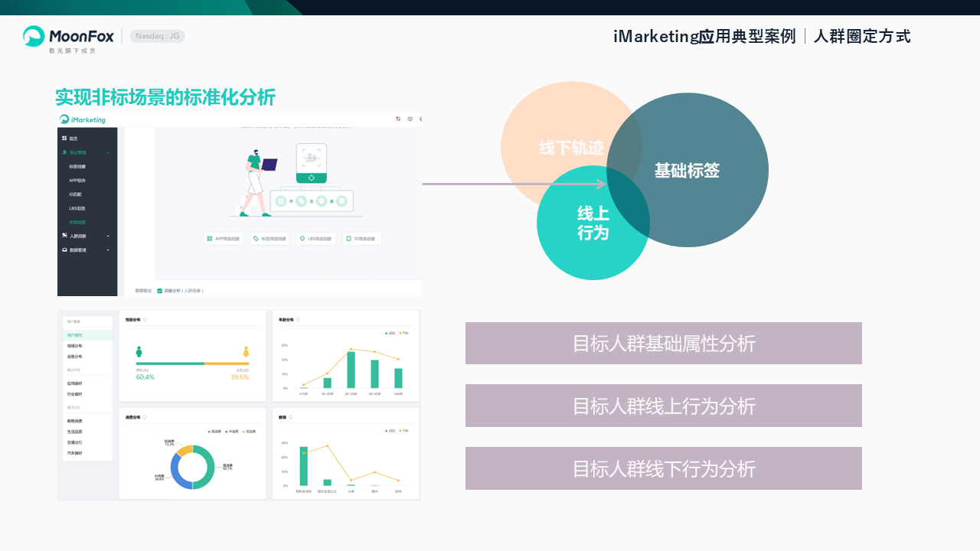Click the 目标人群基础属性分析 purple banner
Image resolution: width=980 pixels, height=551 pixels.
pos(663,343)
